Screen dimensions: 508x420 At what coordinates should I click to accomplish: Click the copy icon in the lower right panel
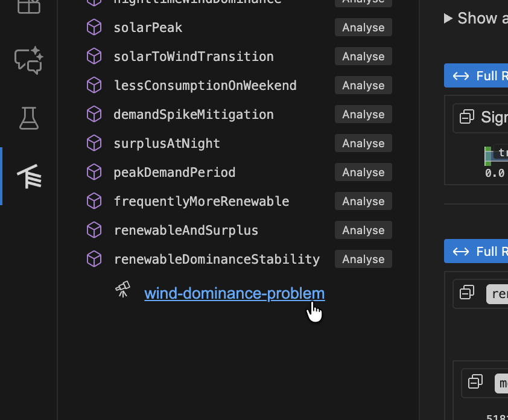coord(475,383)
